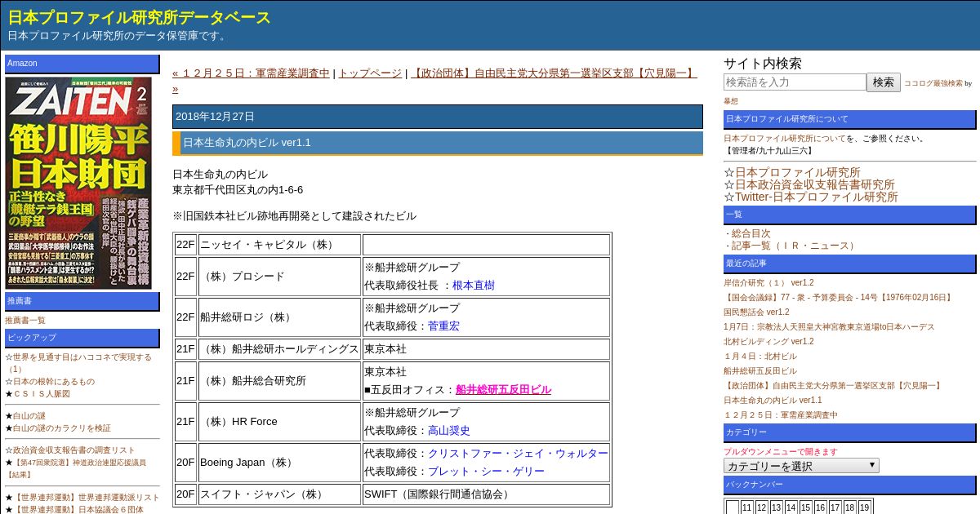Click クリストファー・ジェイ・ウォルター link
Image resolution: width=980 pixels, height=514 pixels.
[x=518, y=453]
